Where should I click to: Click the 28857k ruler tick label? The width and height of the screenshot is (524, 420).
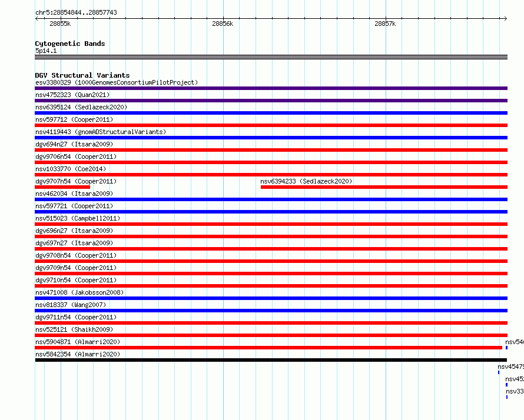tap(385, 24)
